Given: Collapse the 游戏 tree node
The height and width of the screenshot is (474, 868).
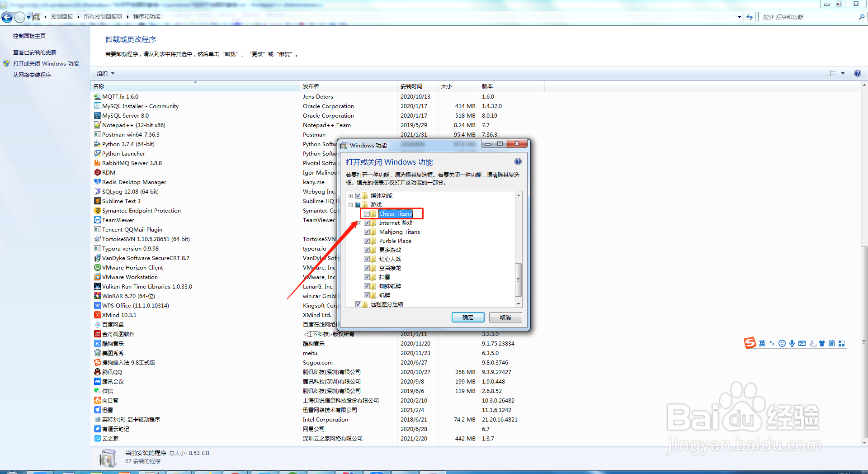Looking at the screenshot, I should click(350, 205).
